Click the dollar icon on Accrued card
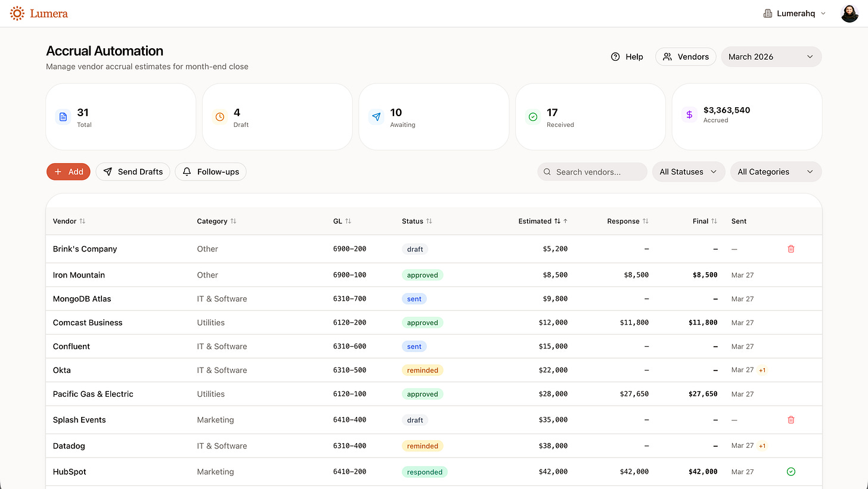The width and height of the screenshot is (868, 489). point(689,114)
